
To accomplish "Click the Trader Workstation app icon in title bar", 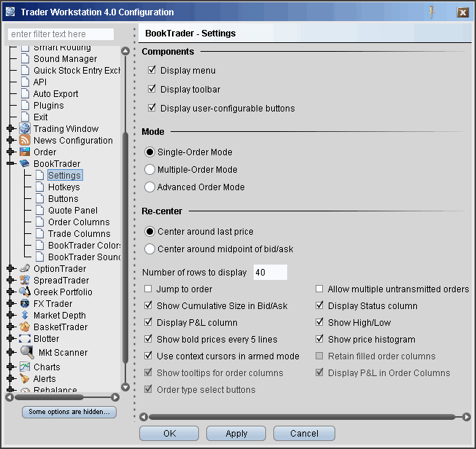I will [11, 12].
